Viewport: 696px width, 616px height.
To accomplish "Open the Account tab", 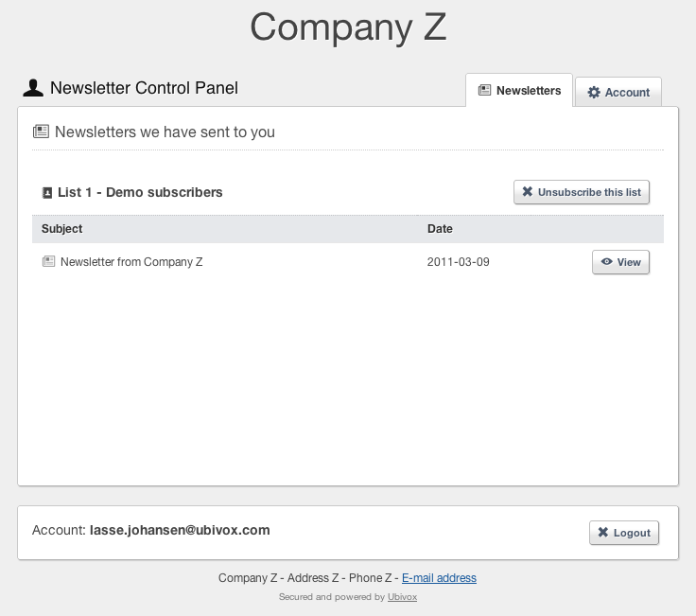I will [618, 93].
